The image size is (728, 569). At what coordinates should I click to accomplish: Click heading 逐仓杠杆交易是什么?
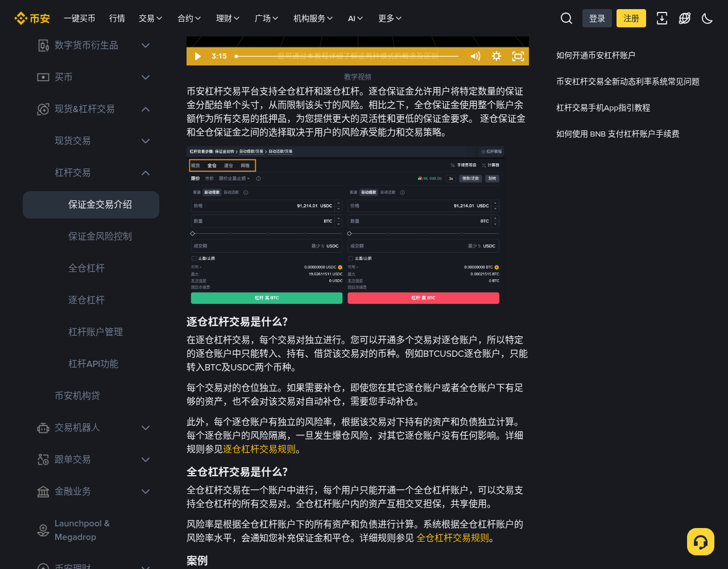(x=237, y=321)
